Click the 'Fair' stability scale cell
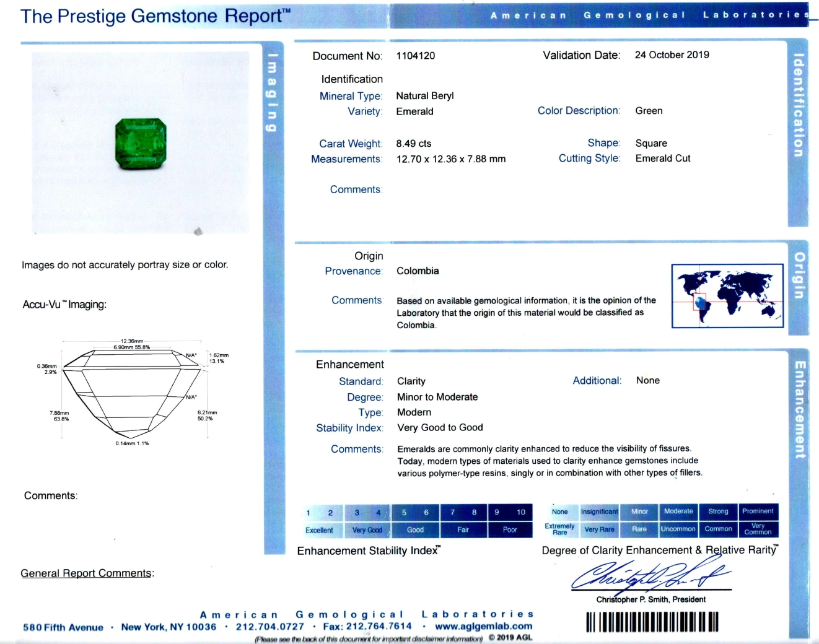The image size is (819, 644). 463,530
